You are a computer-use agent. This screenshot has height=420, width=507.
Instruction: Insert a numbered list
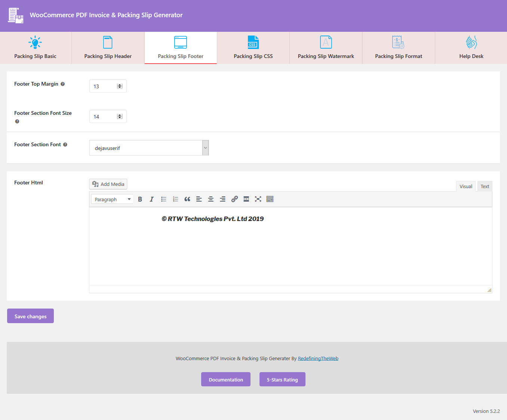point(175,199)
